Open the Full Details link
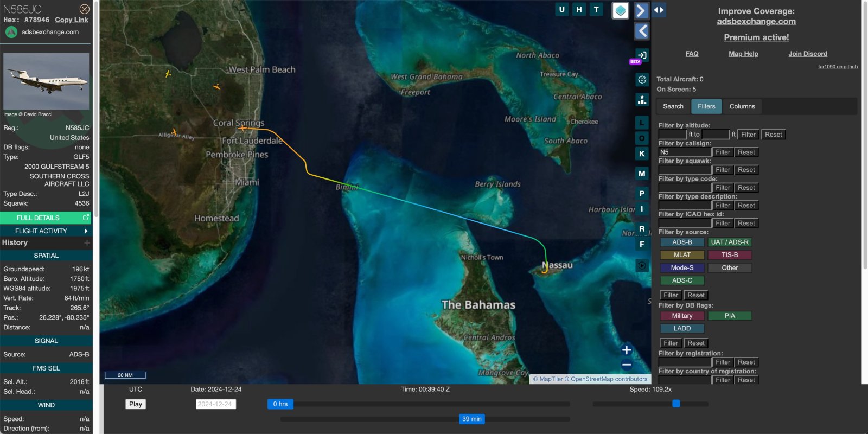The height and width of the screenshot is (434, 868). (46, 218)
